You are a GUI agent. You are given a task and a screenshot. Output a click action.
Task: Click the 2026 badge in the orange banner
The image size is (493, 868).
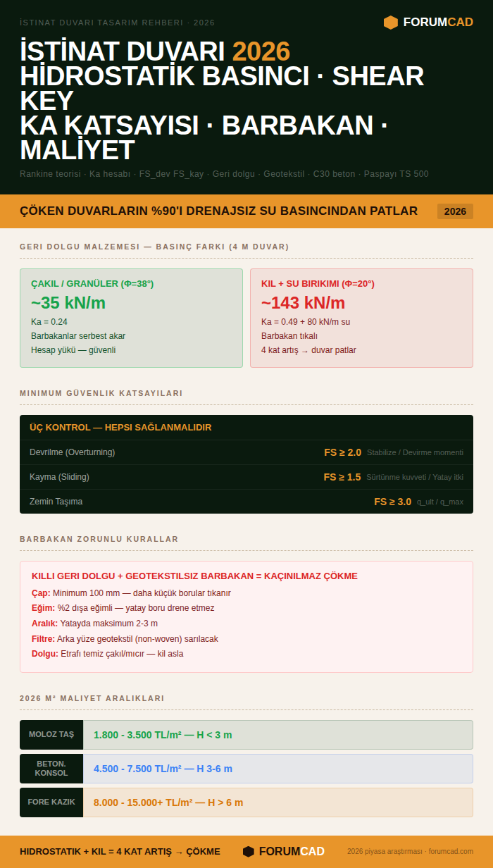(x=455, y=211)
